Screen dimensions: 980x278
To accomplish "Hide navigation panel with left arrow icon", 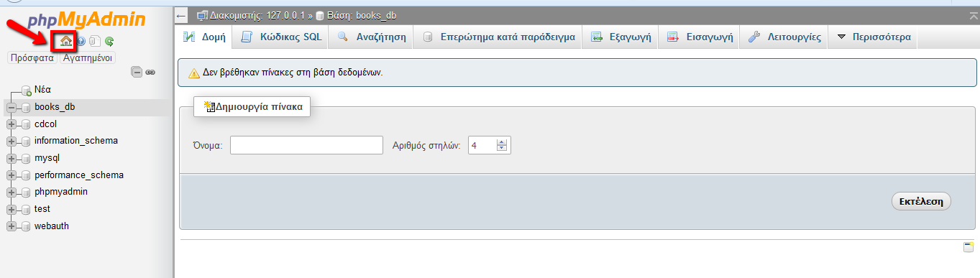I will [x=182, y=16].
